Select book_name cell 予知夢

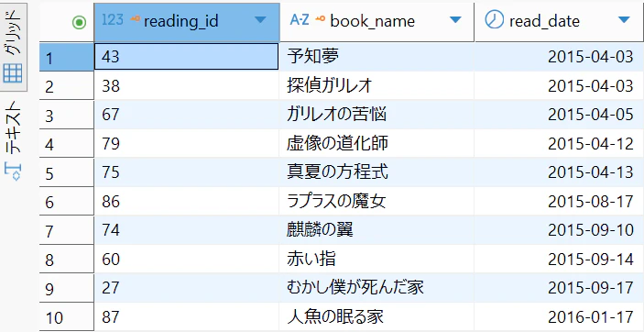tap(377, 56)
